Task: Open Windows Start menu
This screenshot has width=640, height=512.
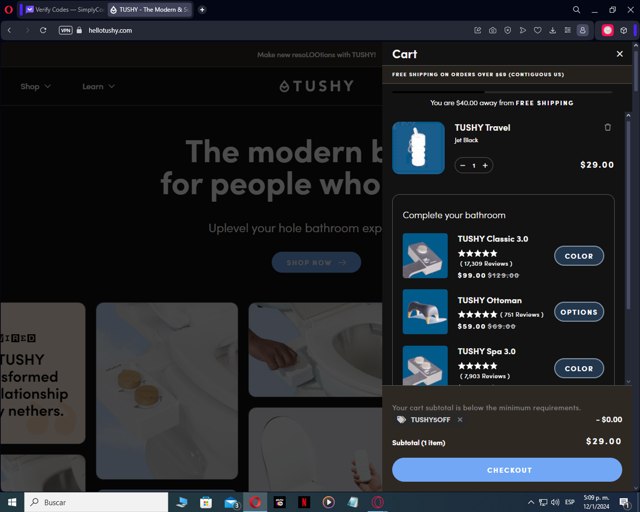Action: pyautogui.click(x=12, y=502)
